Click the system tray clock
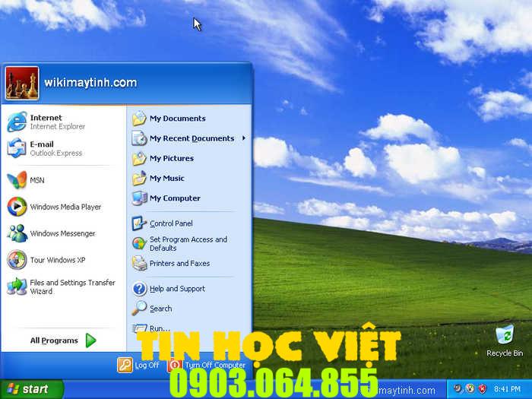532x399 pixels. pos(507,389)
